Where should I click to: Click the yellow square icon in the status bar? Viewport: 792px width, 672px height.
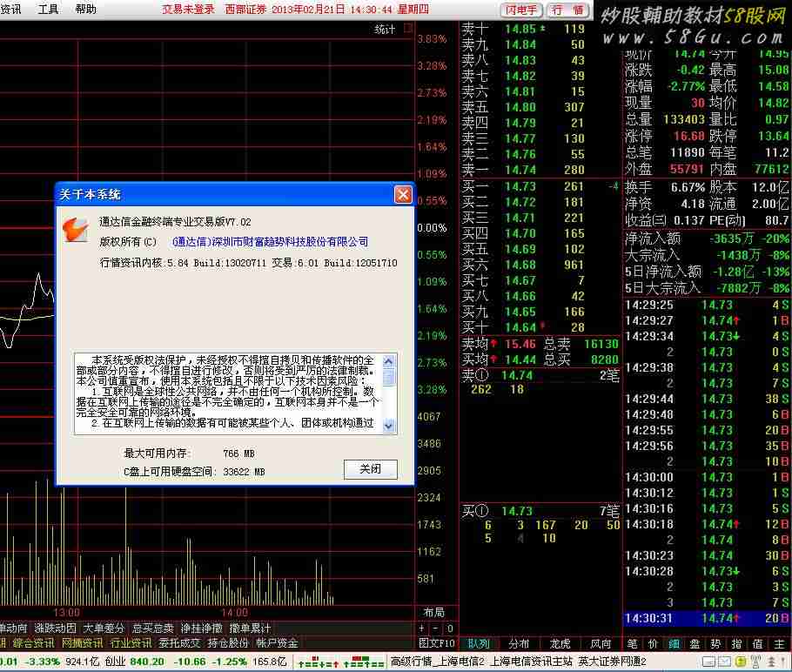click(x=741, y=662)
